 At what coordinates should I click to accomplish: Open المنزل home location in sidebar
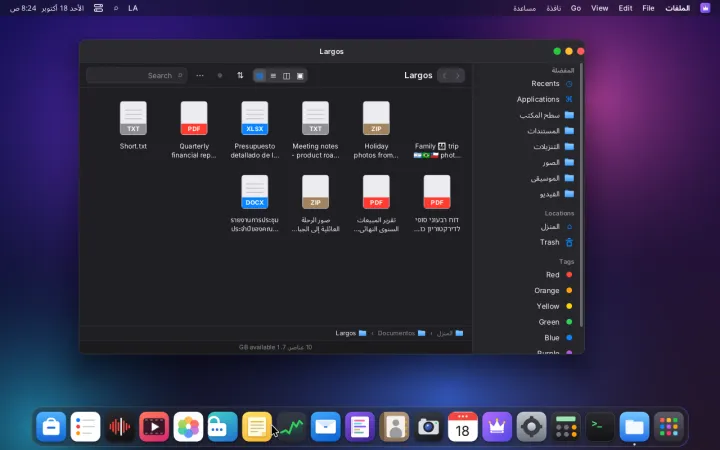coord(528,226)
